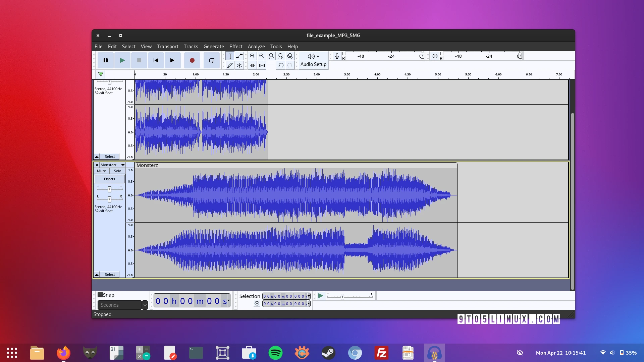Open the Generate menu
Image resolution: width=644 pixels, height=362 pixels.
213,47
